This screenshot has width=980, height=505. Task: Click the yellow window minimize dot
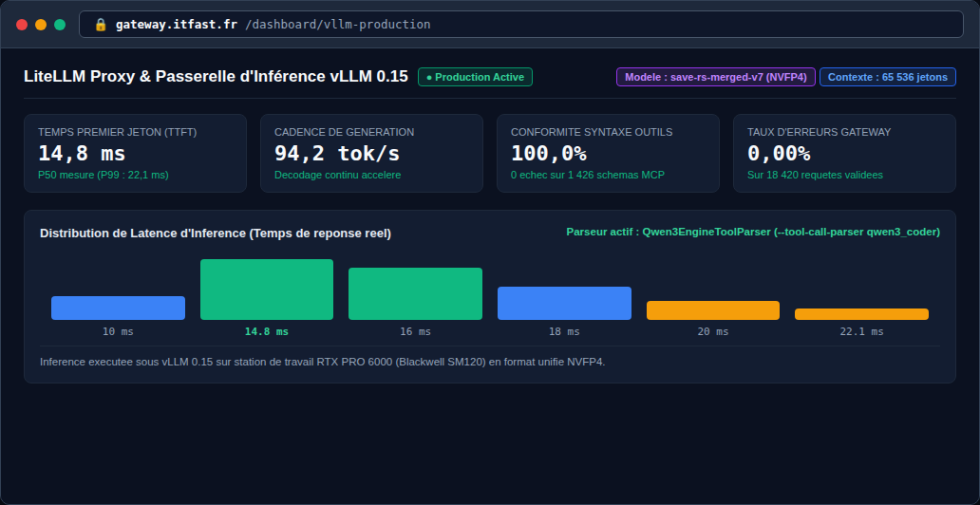pos(41,25)
